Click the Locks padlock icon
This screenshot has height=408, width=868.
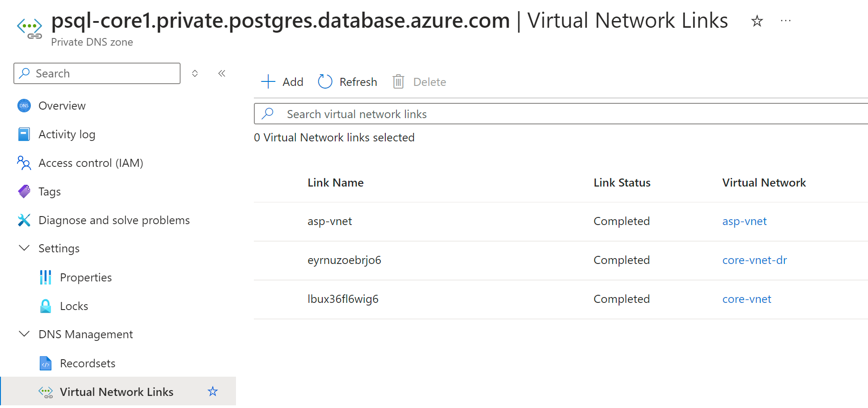coord(46,306)
